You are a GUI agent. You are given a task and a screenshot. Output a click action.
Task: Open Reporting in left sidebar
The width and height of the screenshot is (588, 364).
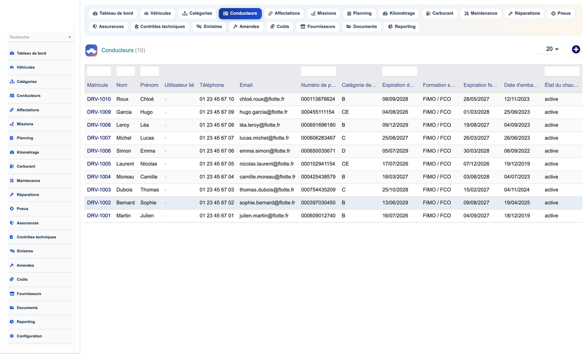(40, 322)
